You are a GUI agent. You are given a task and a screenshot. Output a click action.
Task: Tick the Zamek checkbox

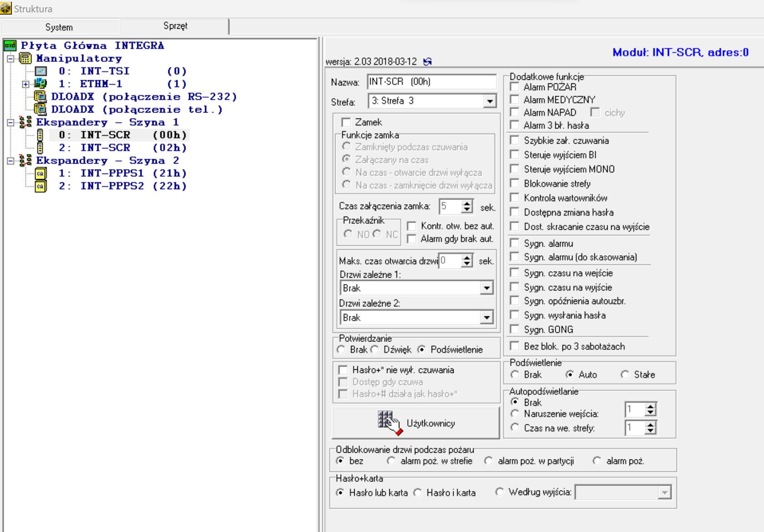click(346, 122)
